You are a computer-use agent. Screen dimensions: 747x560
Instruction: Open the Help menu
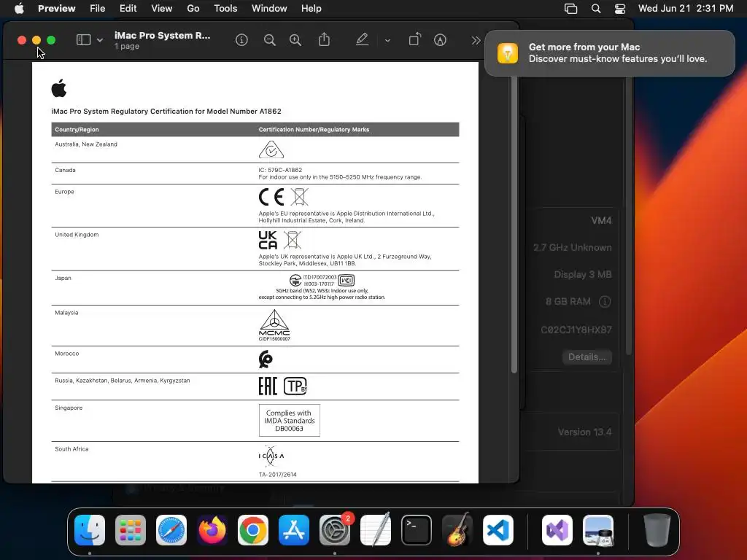tap(311, 8)
